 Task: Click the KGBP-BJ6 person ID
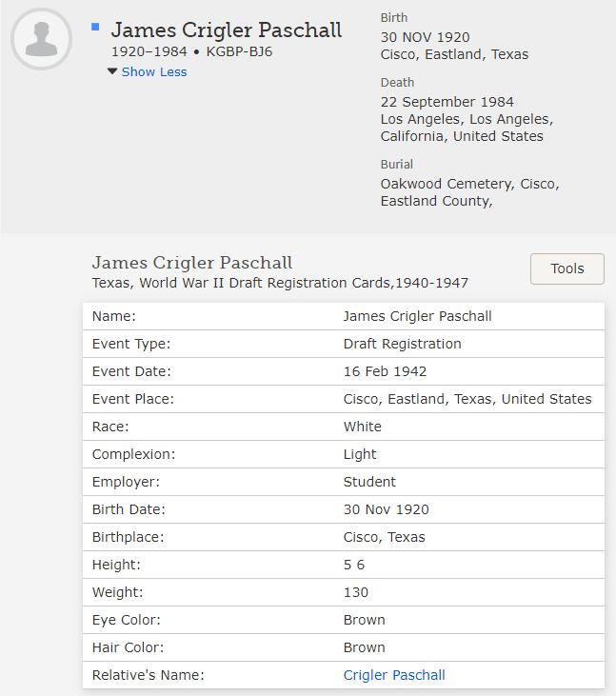click(240, 51)
